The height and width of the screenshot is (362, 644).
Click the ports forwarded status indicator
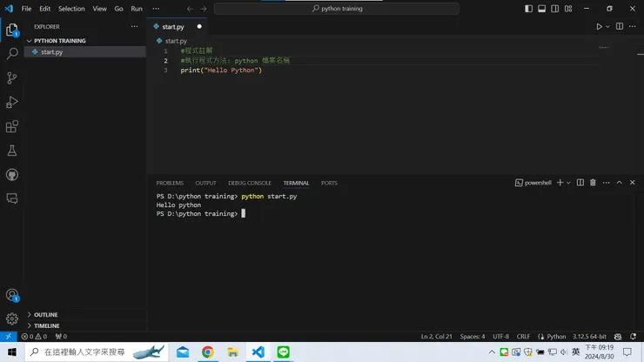click(61, 337)
